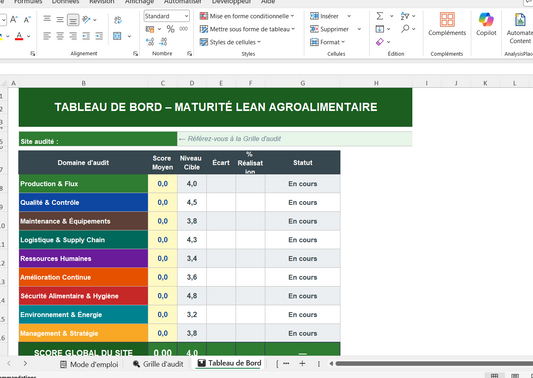Open Mise en forme conditionnelle menu
533x378 pixels.
[x=247, y=16]
